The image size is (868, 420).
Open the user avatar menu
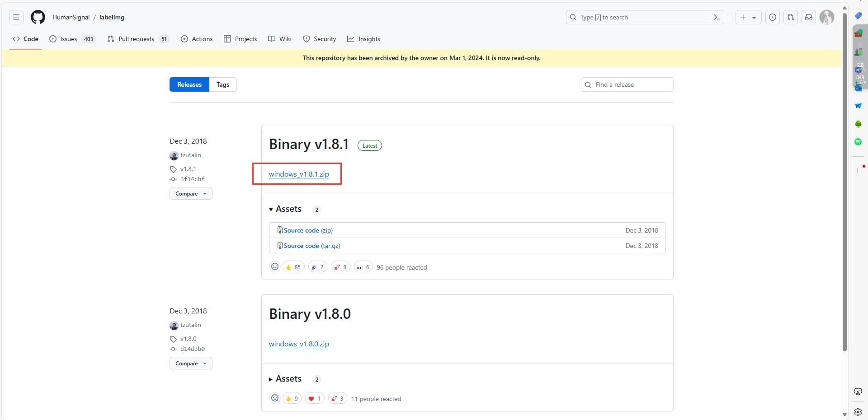tap(827, 17)
